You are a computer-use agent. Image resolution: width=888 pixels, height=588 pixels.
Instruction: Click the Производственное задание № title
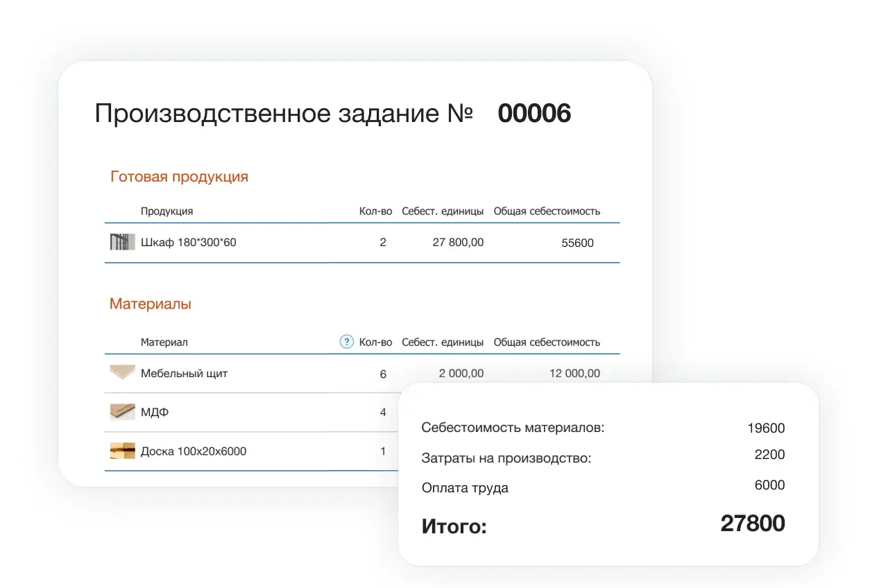pos(284,114)
